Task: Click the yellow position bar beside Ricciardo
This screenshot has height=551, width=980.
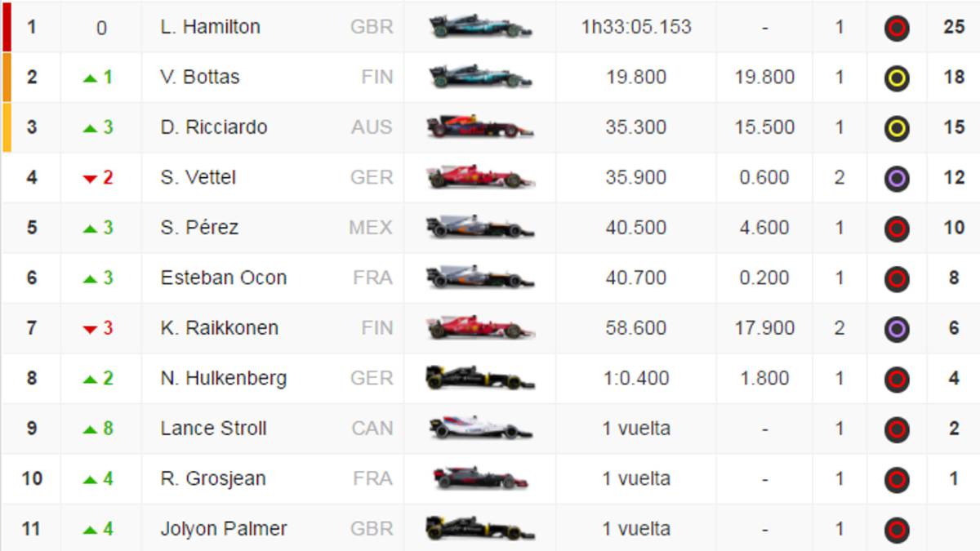Action: (7, 127)
